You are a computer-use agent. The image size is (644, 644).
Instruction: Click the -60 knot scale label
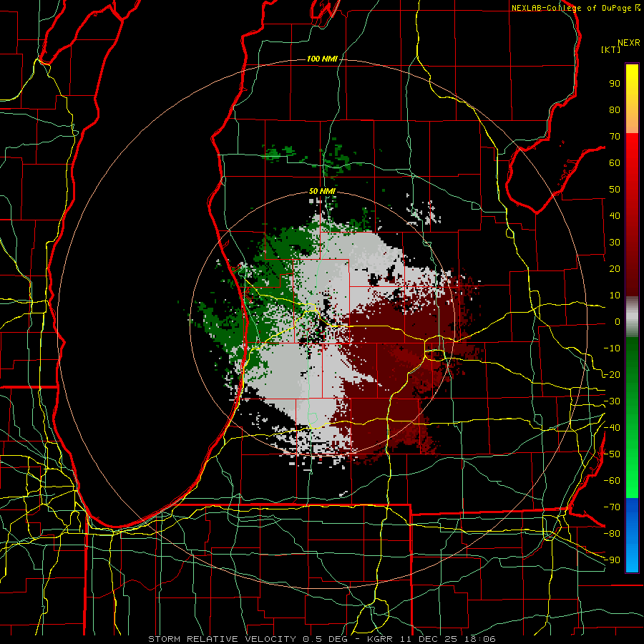pyautogui.click(x=612, y=481)
